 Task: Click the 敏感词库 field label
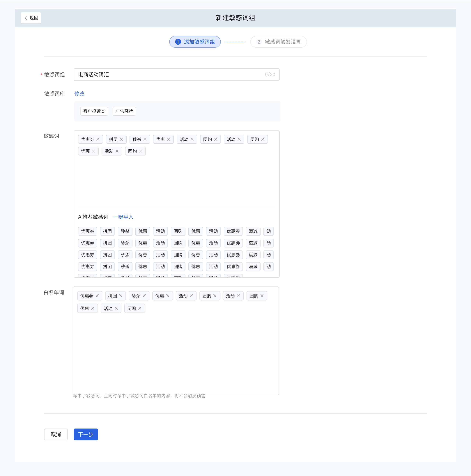click(x=54, y=94)
